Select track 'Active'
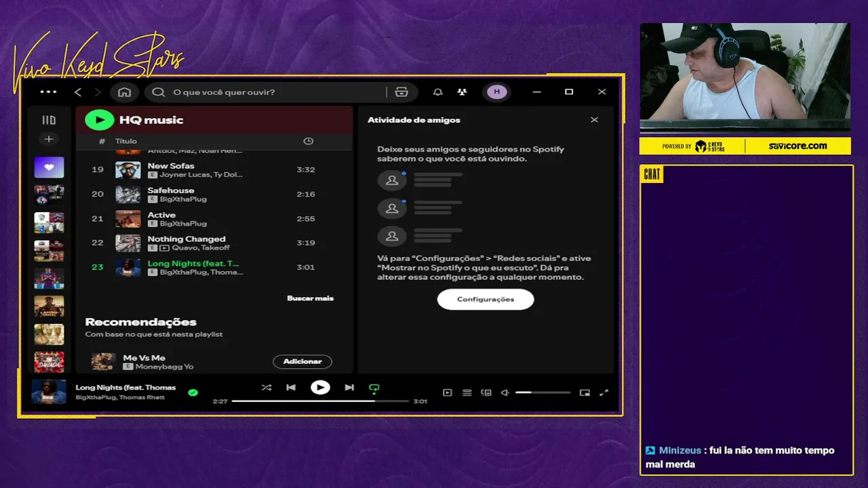This screenshot has width=868, height=488. coord(214,218)
